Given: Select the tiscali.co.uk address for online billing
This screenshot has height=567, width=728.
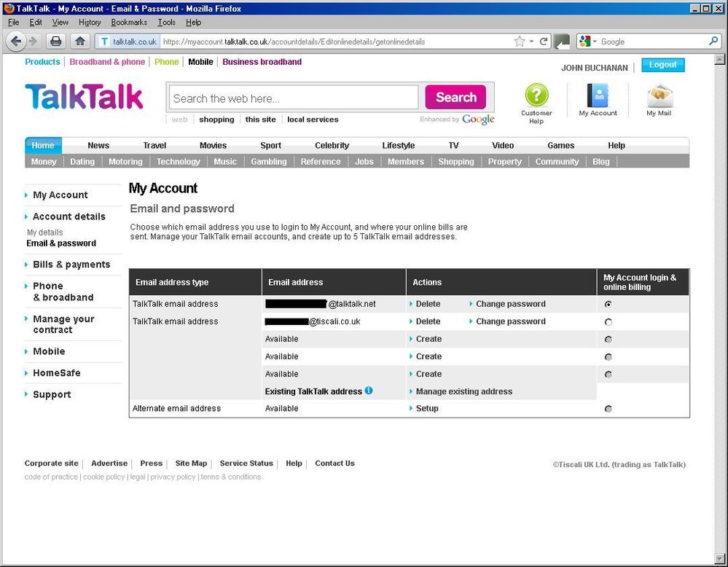Looking at the screenshot, I should 608,321.
